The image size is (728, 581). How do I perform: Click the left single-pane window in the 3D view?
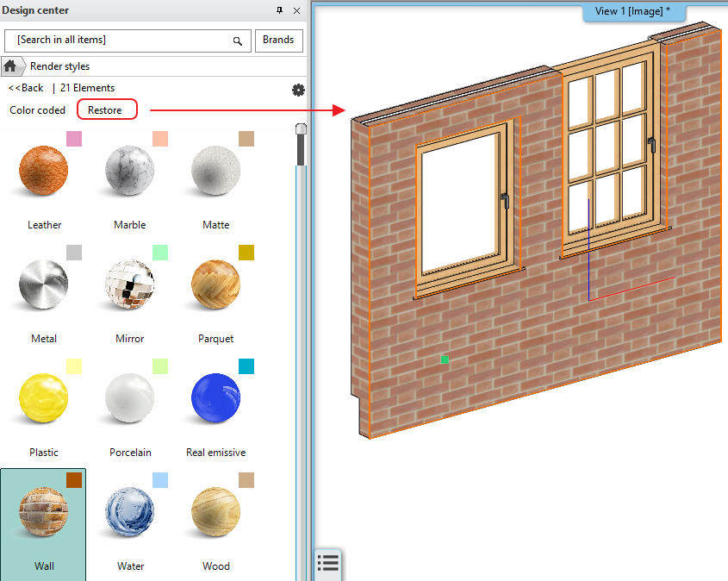pyautogui.click(x=468, y=209)
